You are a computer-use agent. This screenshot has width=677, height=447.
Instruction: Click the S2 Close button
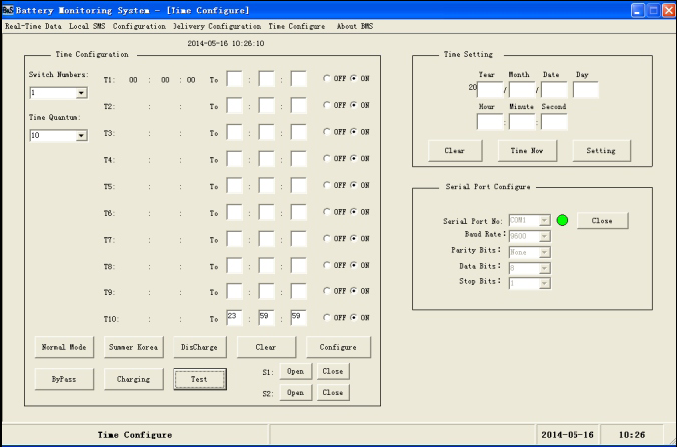[333, 393]
